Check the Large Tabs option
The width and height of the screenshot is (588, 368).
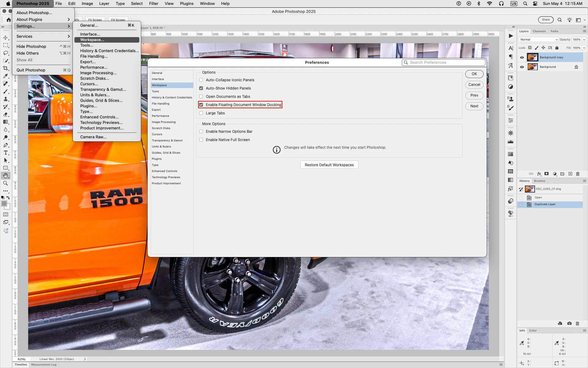click(201, 113)
